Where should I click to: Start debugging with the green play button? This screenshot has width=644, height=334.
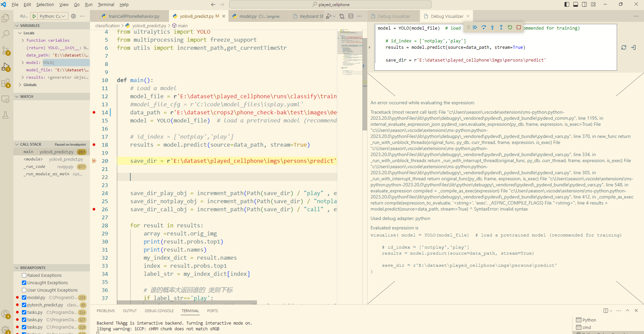point(34,16)
